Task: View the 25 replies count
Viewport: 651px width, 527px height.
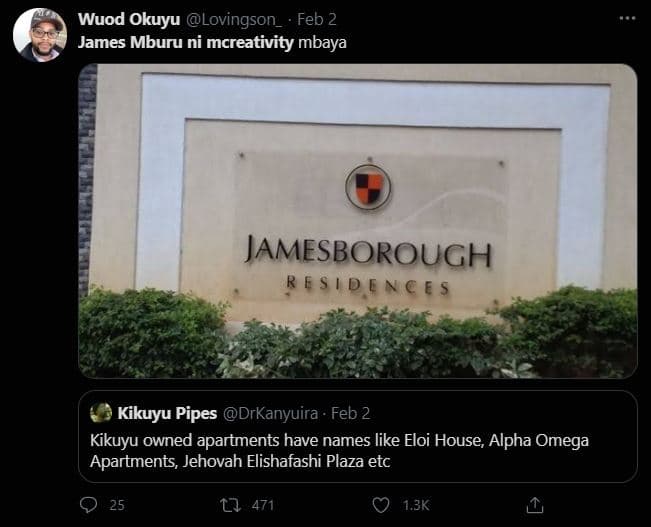Action: pos(117,505)
